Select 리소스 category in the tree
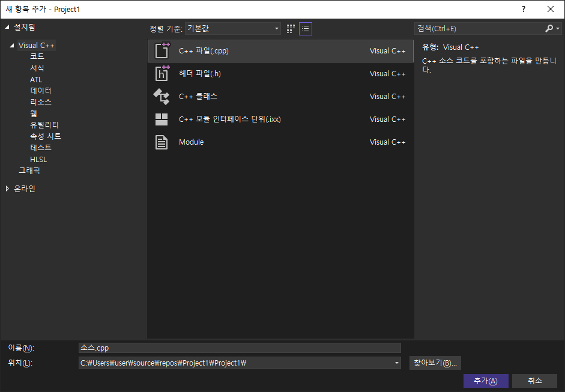 tap(41, 102)
